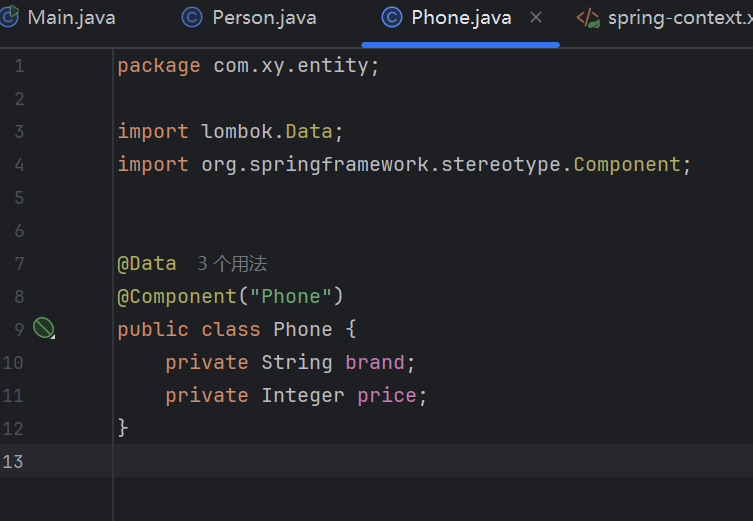Click the Phone class name declaration
753x521 pixels.
pyautogui.click(x=303, y=329)
